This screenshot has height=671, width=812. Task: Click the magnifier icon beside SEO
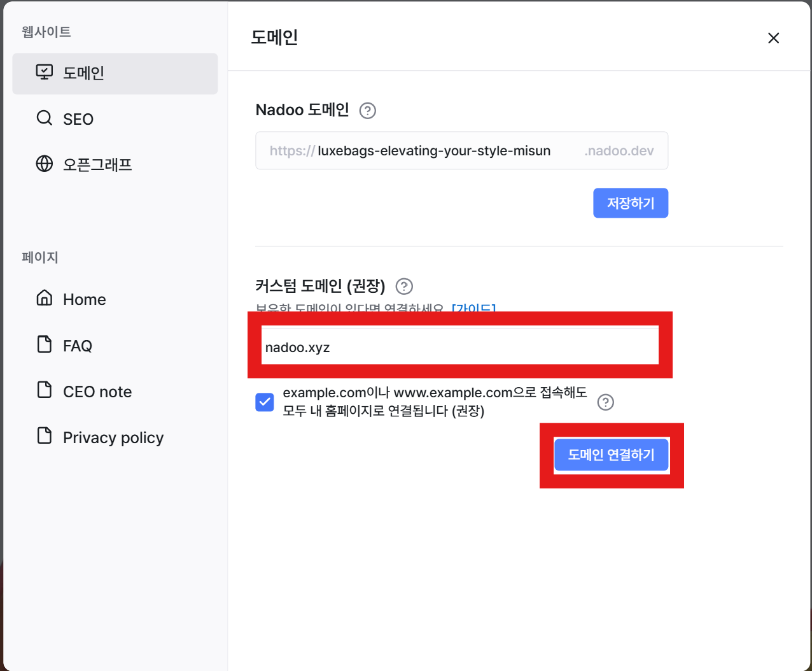45,118
